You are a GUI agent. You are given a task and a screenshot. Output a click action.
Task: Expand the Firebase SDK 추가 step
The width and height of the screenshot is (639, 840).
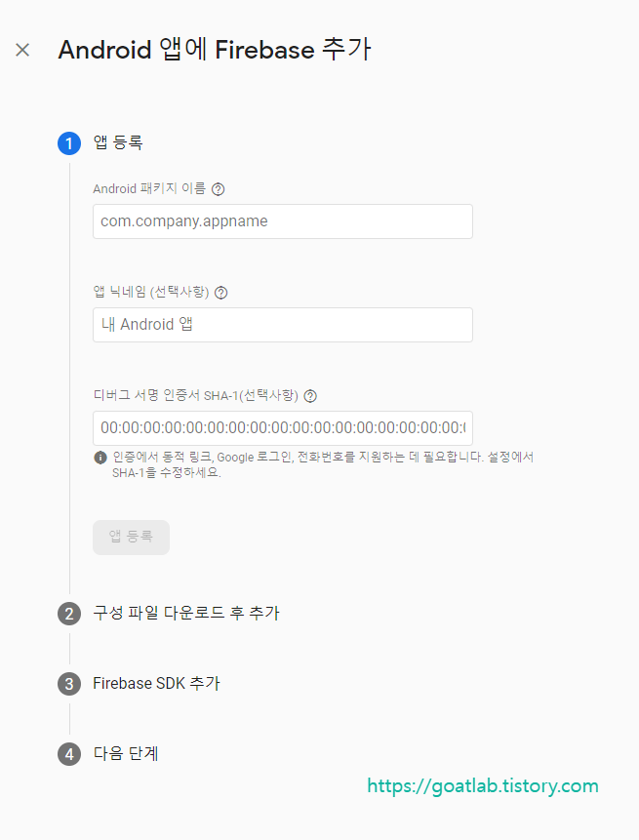(x=156, y=683)
